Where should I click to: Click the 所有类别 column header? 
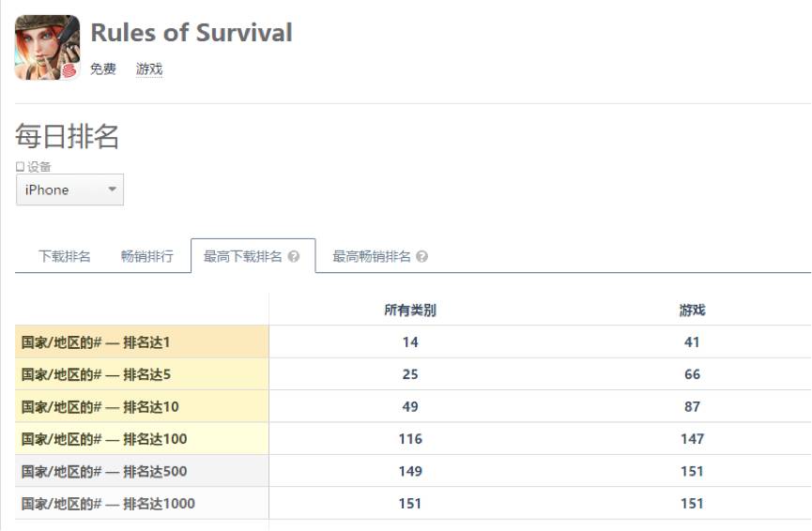point(410,311)
